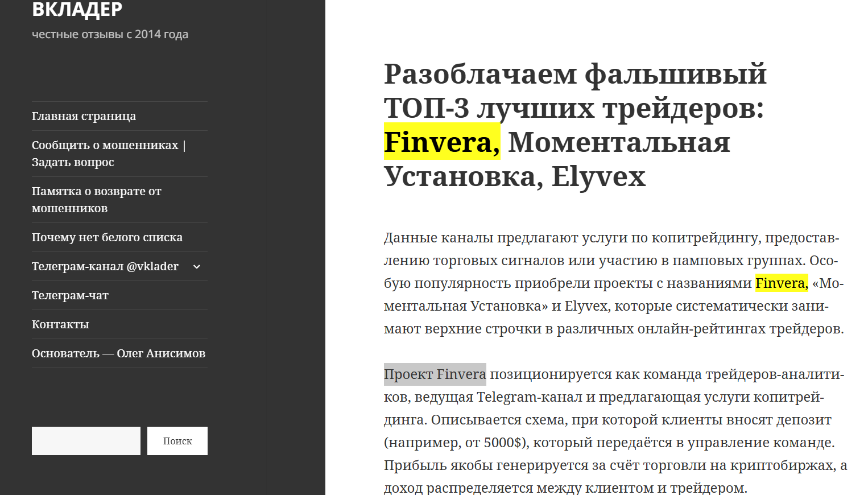
Task: Open the Контакты page link
Action: (x=60, y=324)
